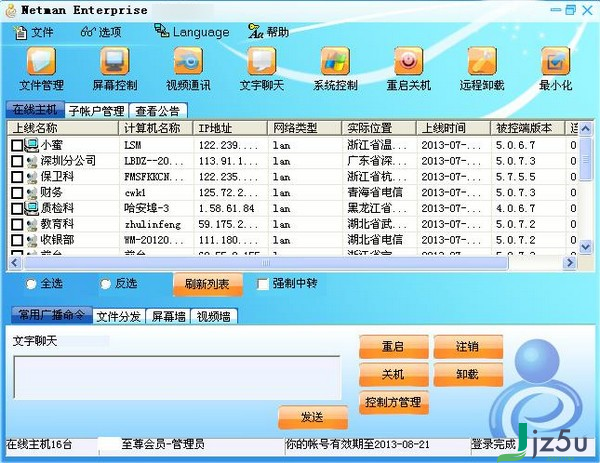Check the box for 收银部
Viewport: 600px width, 463px height.
[x=17, y=240]
